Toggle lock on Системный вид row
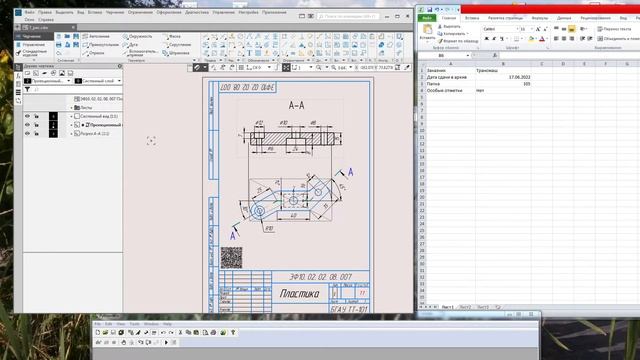The image size is (640, 360). click(x=36, y=116)
